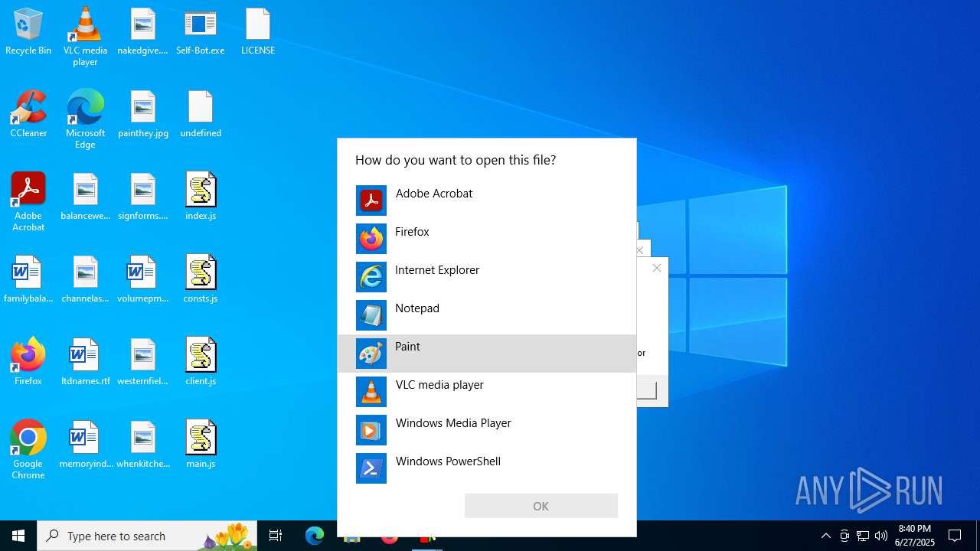Close the background dialog behind the list
Viewport: 980px width, 551px height.
pyautogui.click(x=657, y=268)
